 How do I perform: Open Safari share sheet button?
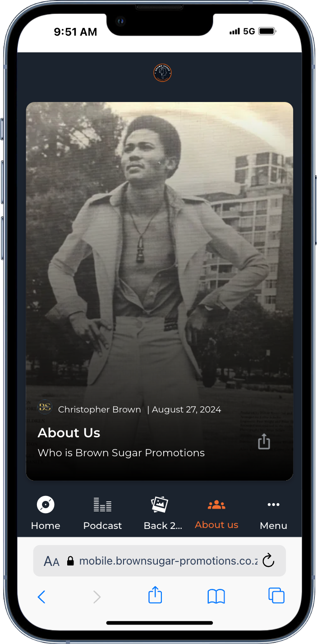(x=155, y=594)
